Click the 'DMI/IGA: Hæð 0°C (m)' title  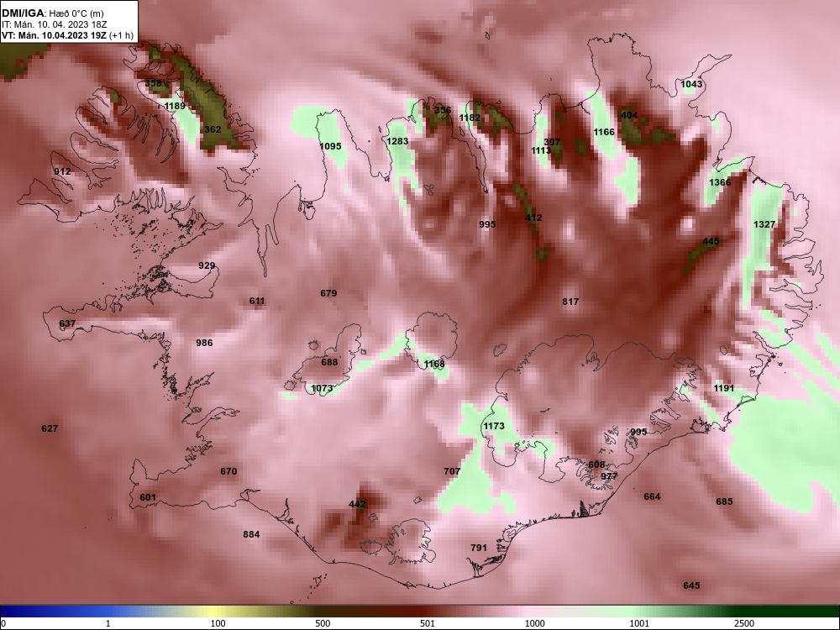coord(52,13)
